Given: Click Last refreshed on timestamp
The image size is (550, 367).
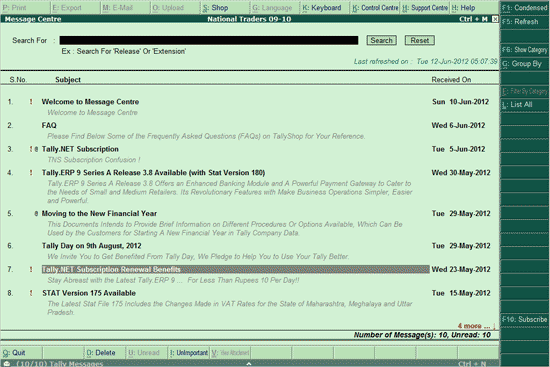Looking at the screenshot, I should (x=425, y=61).
